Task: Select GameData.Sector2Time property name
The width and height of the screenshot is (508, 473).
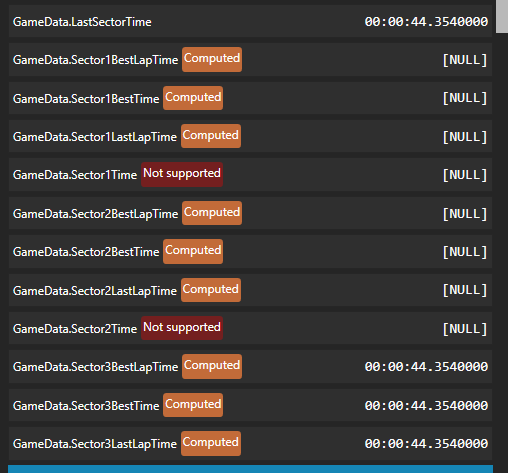Action: 75,329
